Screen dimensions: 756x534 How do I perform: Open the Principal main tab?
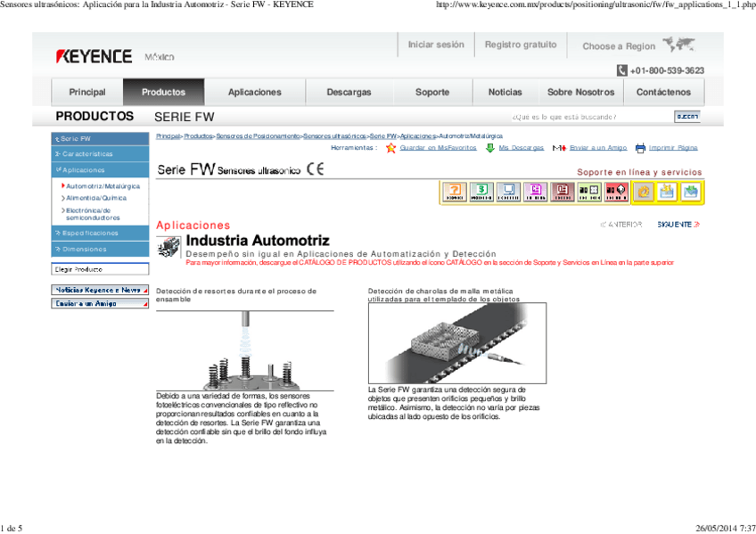[87, 92]
